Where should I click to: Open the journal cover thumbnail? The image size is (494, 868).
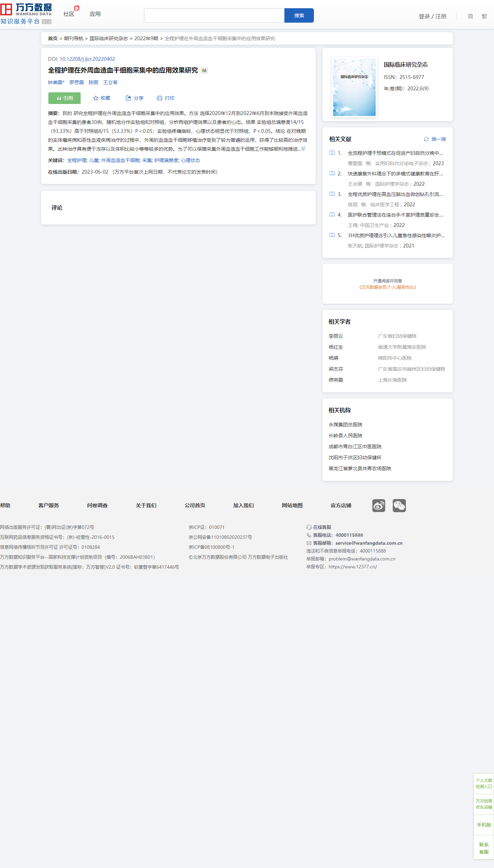click(x=354, y=87)
